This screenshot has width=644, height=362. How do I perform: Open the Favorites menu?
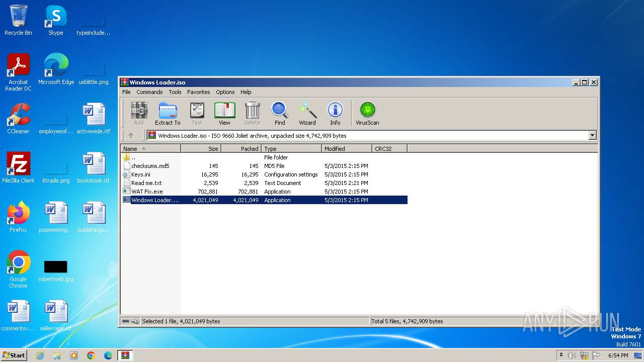click(x=199, y=92)
